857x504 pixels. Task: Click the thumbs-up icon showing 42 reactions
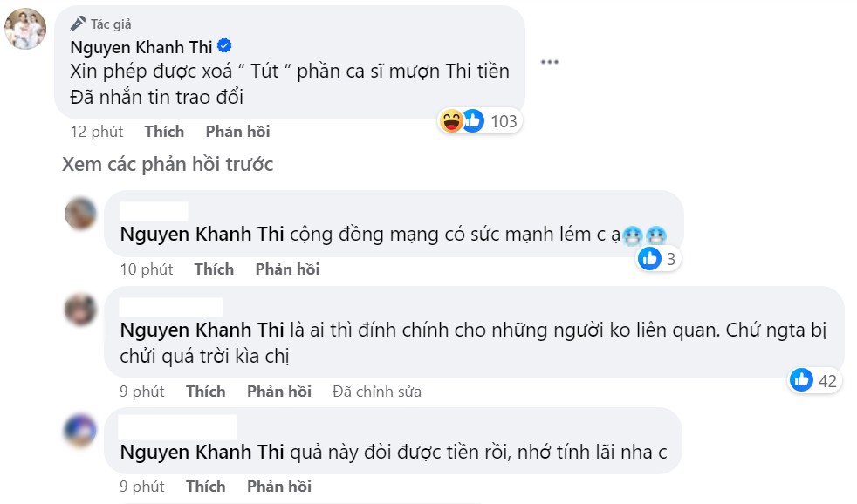point(802,379)
